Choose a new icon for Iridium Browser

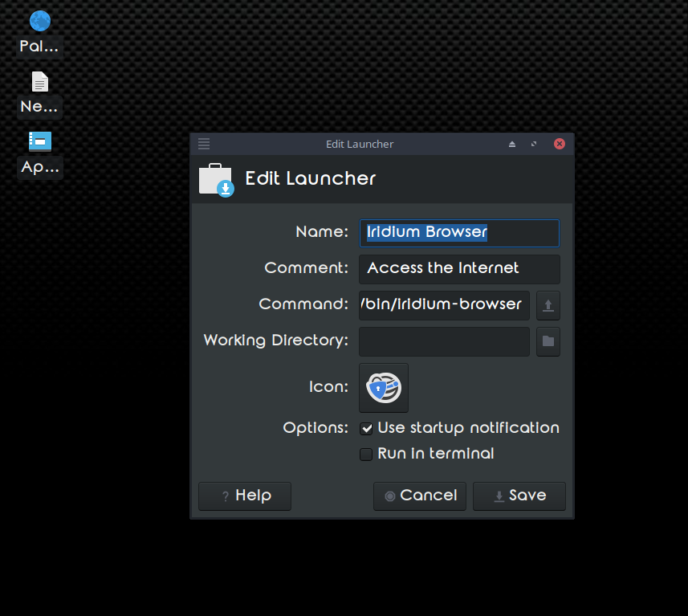click(x=384, y=388)
